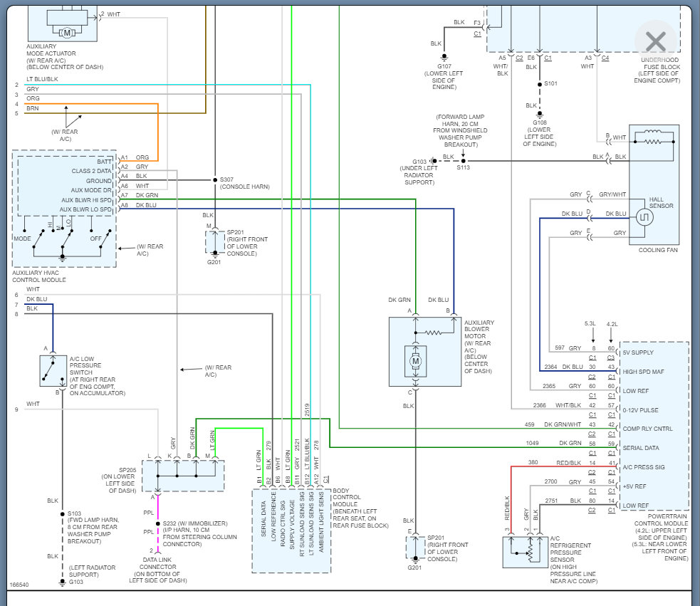Click the "S103" splice label
Screen dimensions: 700x606
click(x=74, y=513)
